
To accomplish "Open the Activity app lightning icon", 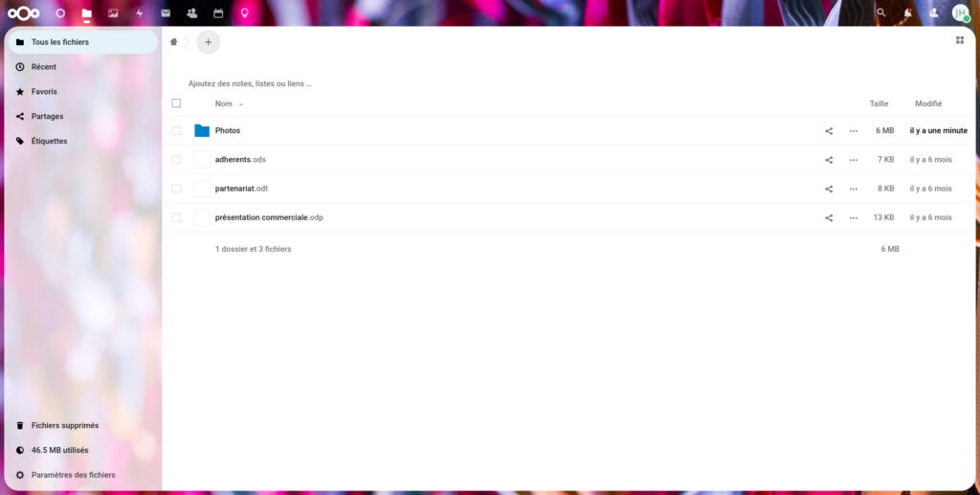I will 140,13.
